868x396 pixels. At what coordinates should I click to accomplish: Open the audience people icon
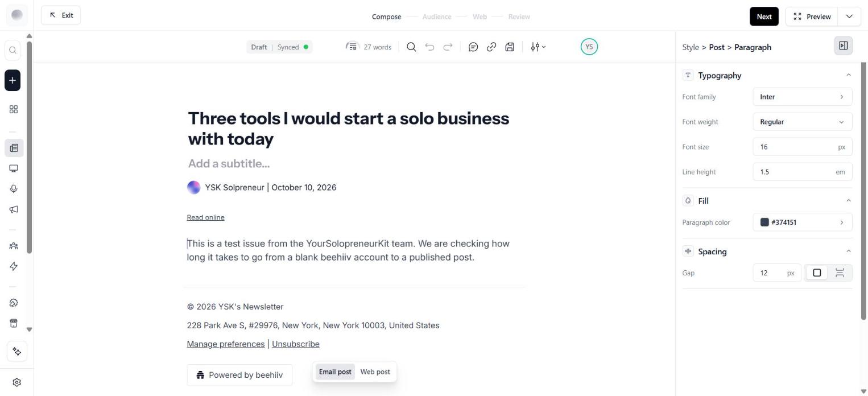tap(14, 246)
